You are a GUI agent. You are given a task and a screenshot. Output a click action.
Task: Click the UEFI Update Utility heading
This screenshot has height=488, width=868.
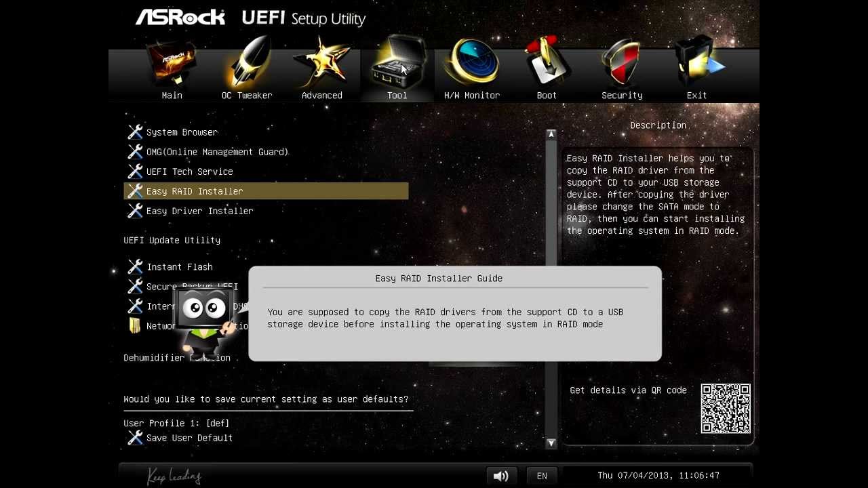pos(172,240)
